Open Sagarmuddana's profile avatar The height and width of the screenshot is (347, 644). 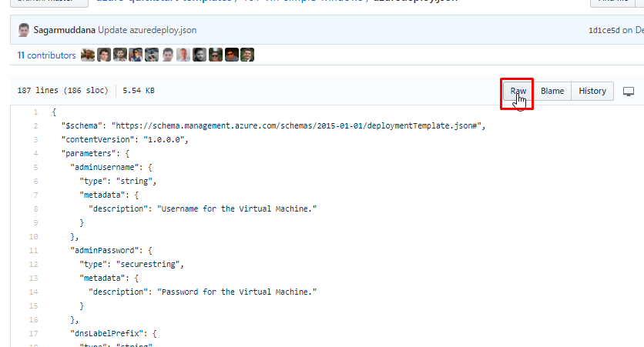tap(24, 30)
